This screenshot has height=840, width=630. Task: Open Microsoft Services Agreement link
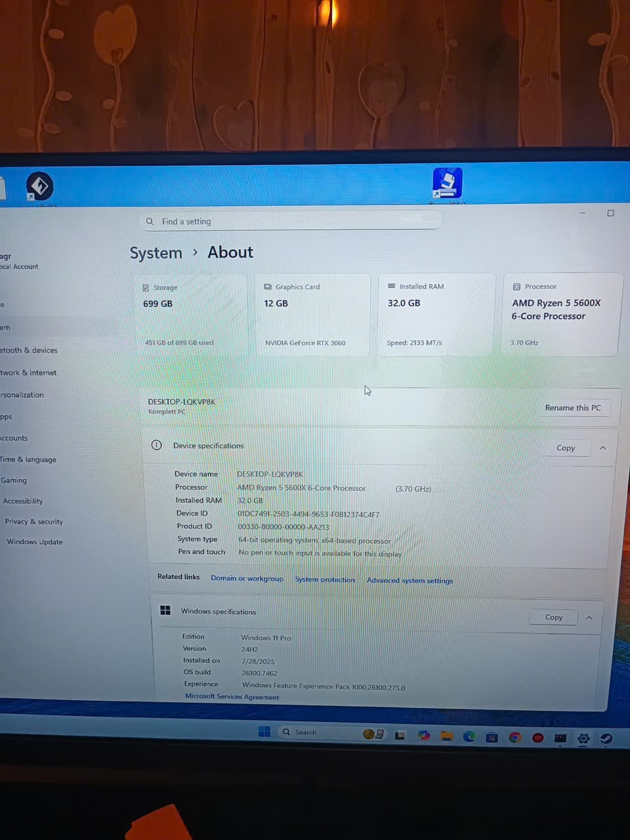click(x=232, y=696)
